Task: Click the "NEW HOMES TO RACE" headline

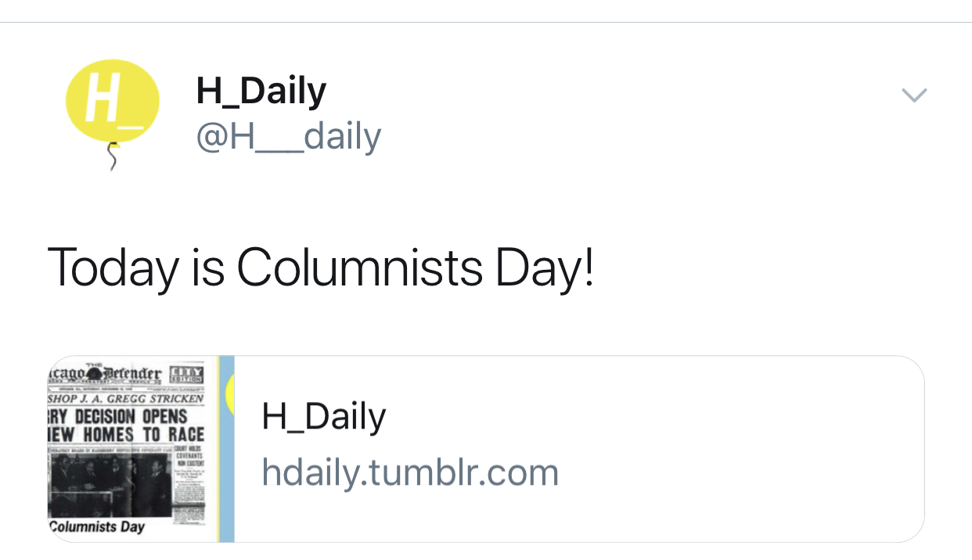Action: (125, 434)
